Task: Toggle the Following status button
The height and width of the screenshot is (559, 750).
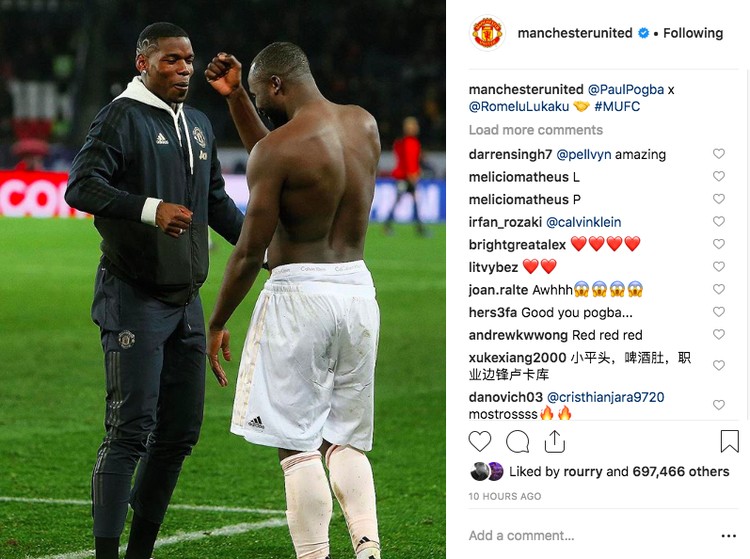Action: (693, 33)
